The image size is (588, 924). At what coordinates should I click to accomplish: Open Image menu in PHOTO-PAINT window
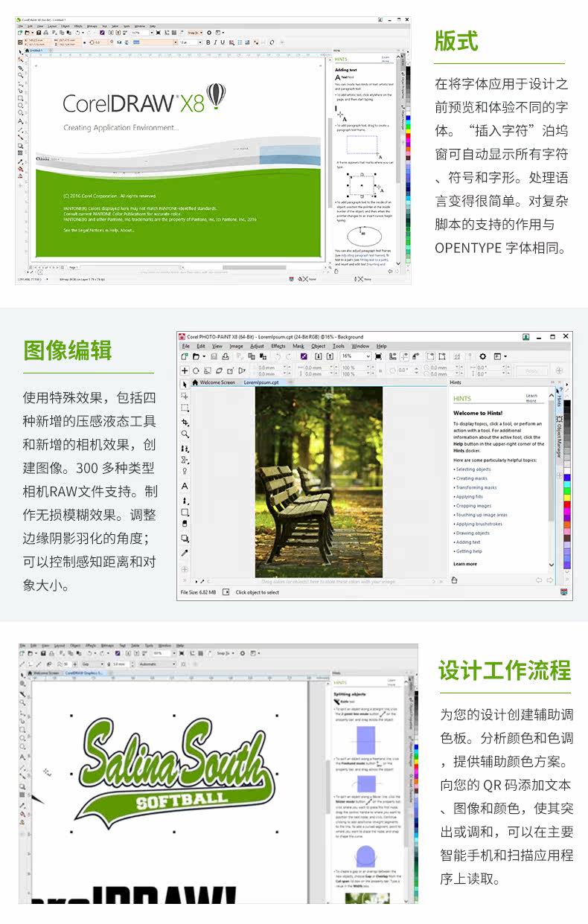[236, 346]
